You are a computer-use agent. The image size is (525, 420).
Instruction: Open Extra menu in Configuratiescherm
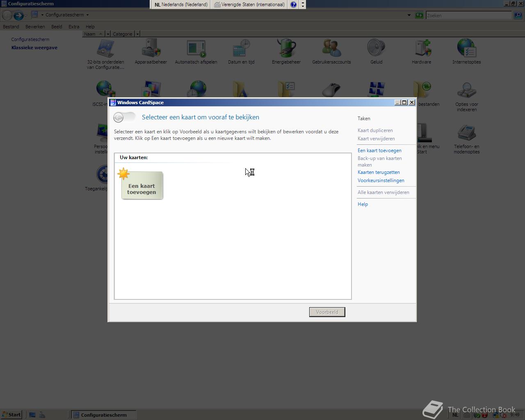coord(74,27)
